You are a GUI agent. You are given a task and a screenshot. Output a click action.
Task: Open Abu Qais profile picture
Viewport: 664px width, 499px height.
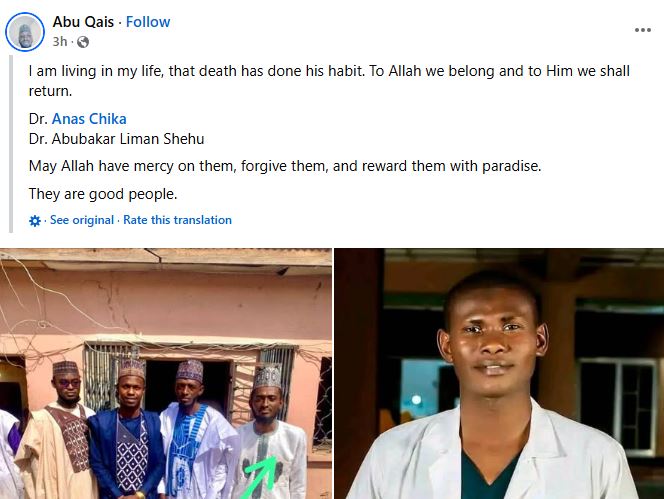pyautogui.click(x=25, y=32)
